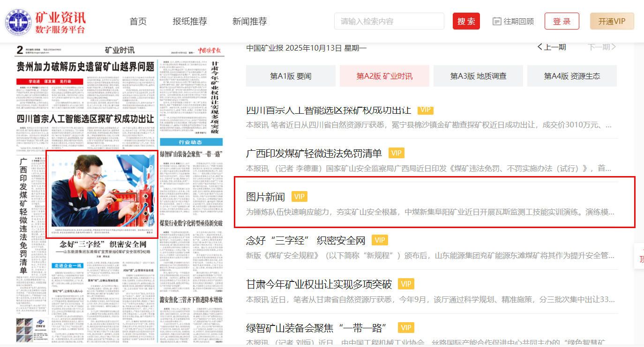Click VIP badge beside 广西印发煤矿轻微违法免罚清单
The image size is (644, 347).
(396, 153)
